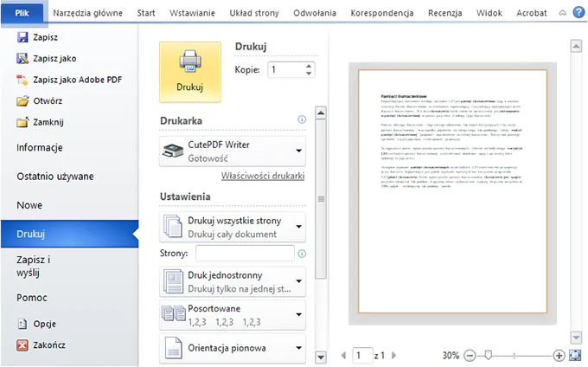
Task: Open the Druk jednostronny dropdown
Action: 233,281
